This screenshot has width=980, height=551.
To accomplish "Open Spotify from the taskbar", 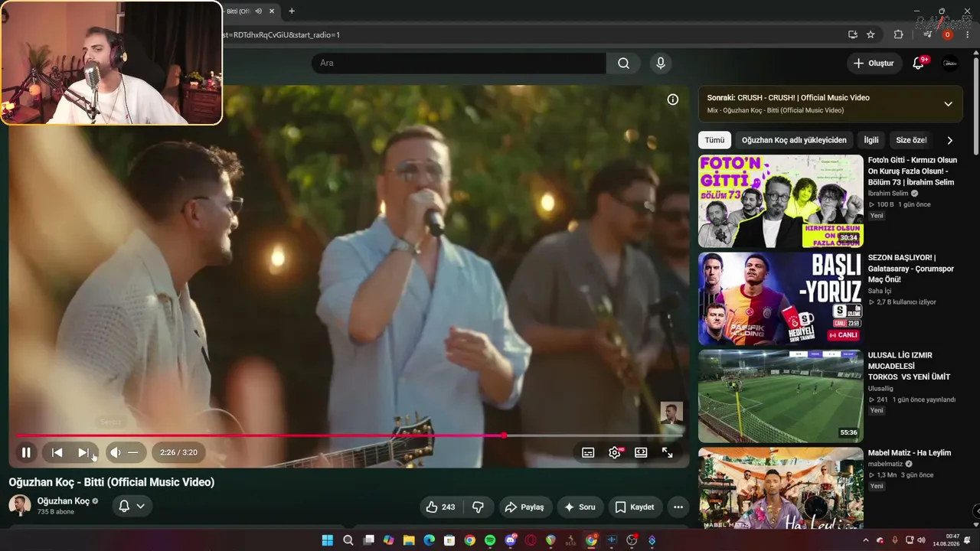I will [x=490, y=540].
